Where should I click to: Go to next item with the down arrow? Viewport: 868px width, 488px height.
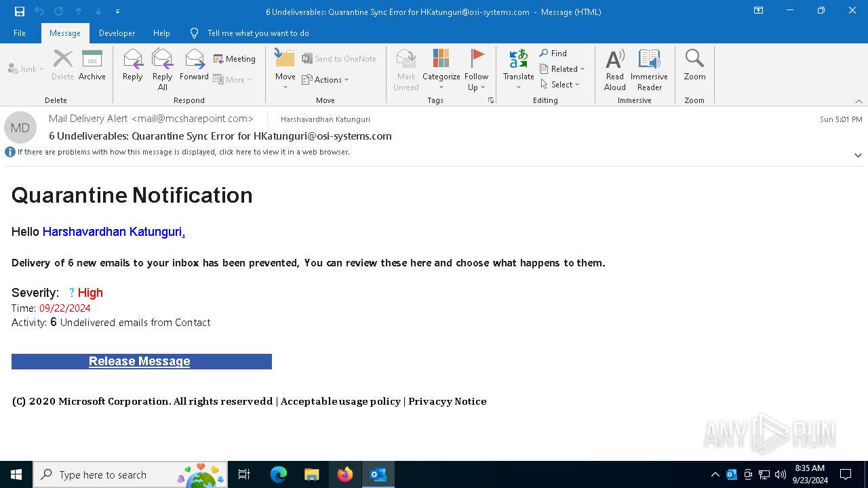(98, 12)
